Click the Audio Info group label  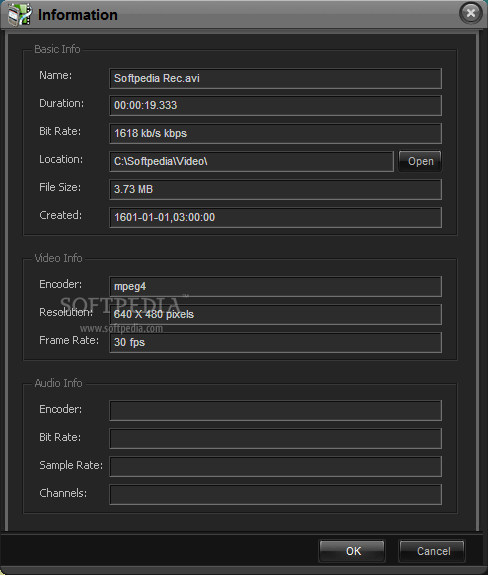[x=58, y=383]
